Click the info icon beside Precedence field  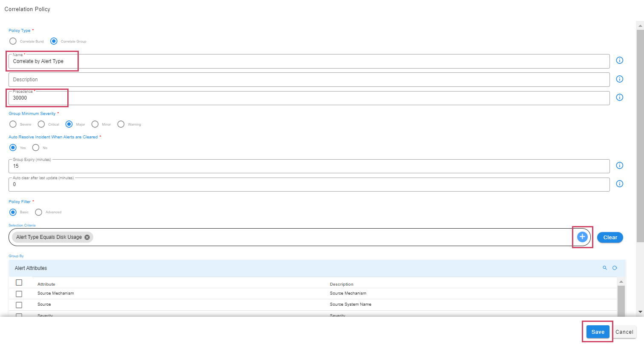pyautogui.click(x=620, y=97)
